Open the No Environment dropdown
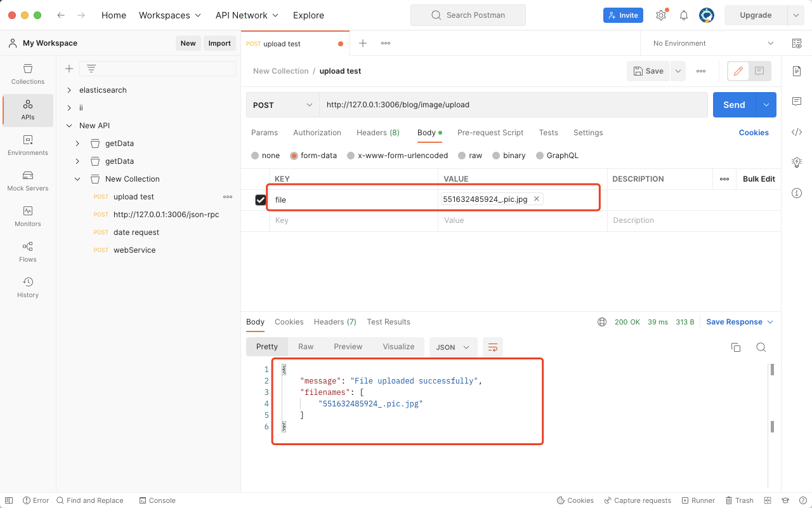 coord(713,43)
